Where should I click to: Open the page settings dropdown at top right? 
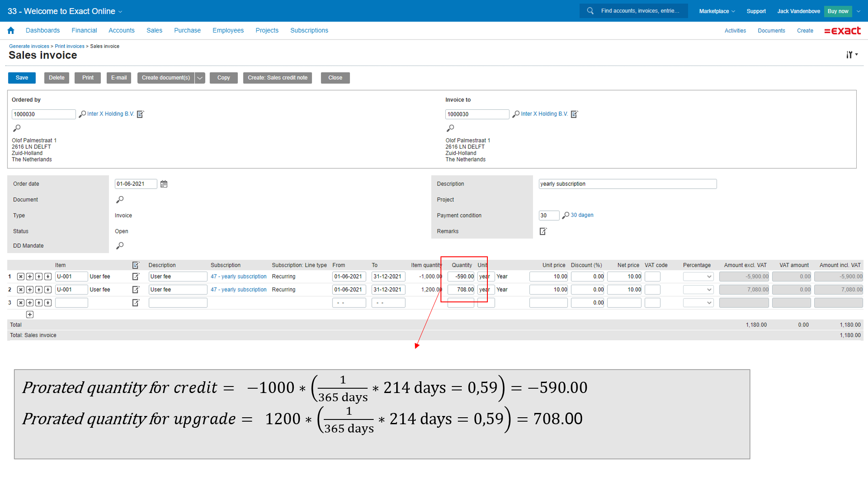[852, 55]
